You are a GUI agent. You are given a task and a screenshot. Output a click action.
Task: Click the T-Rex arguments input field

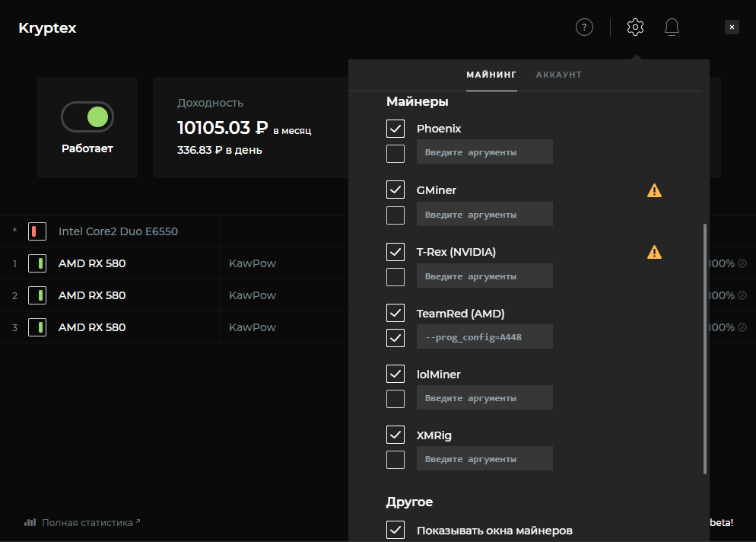pos(484,276)
